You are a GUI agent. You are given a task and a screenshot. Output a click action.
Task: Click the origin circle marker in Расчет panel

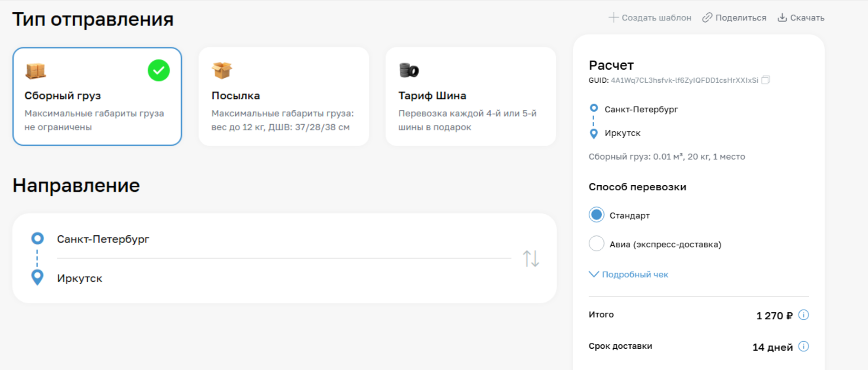click(x=594, y=108)
